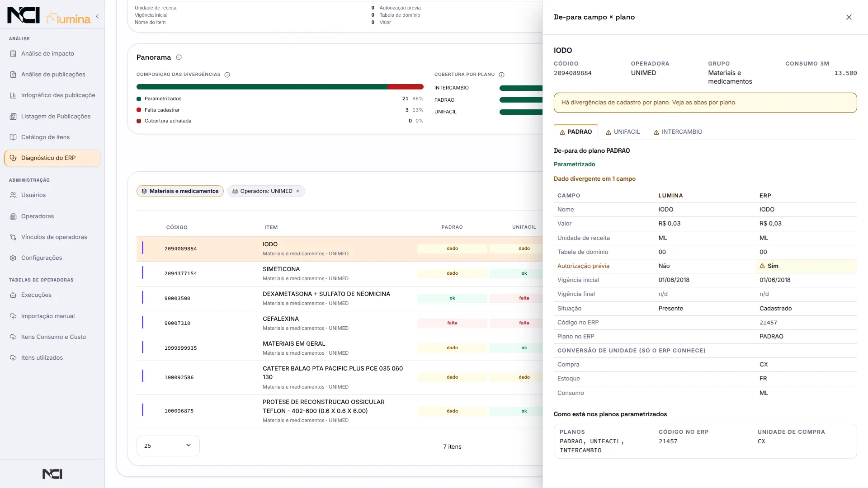Click the ERP code 21457 value

[768, 323]
